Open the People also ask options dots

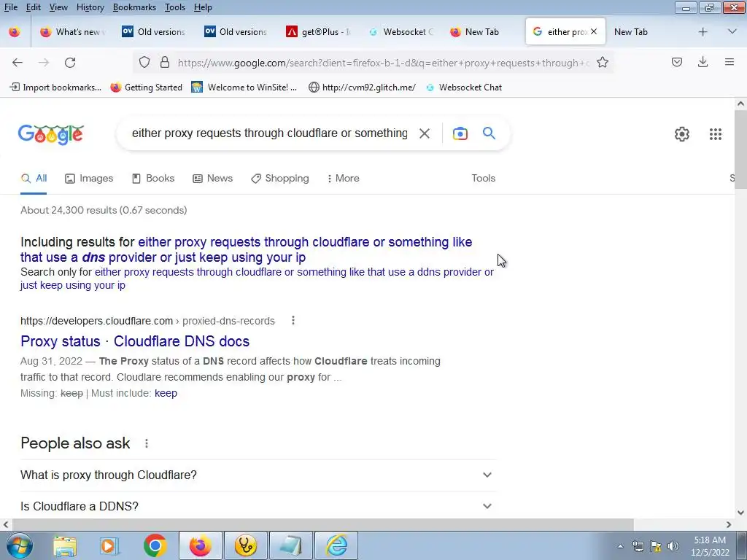[x=147, y=443]
